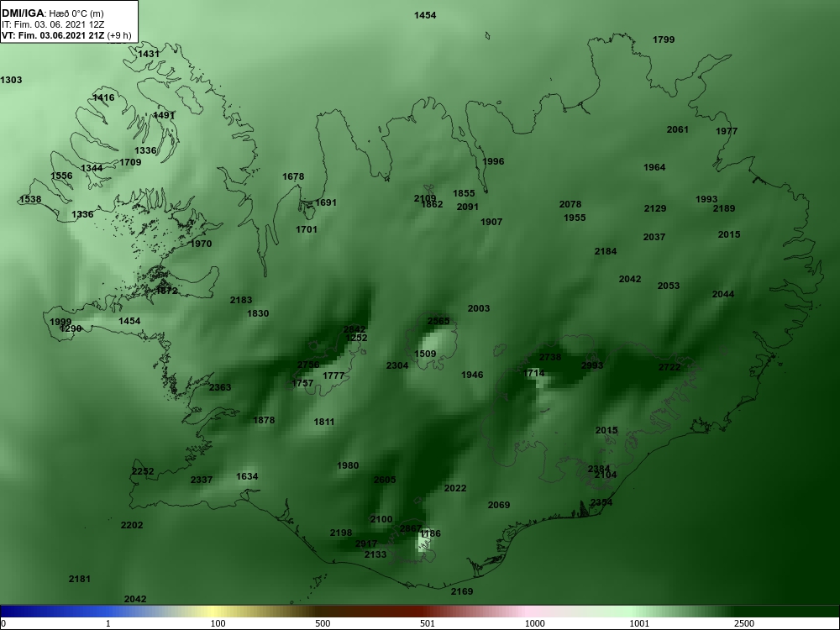The image size is (840, 630).
Task: Click the map value 2202
Action: coord(132,525)
